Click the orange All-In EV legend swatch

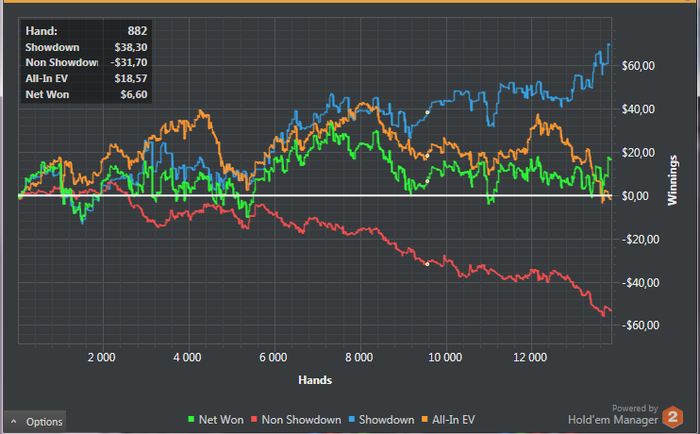[425, 420]
